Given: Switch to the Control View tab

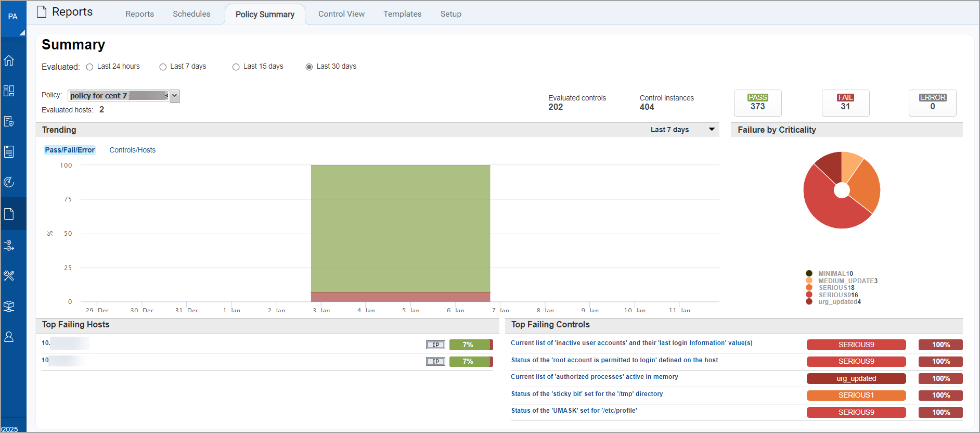Looking at the screenshot, I should pos(341,14).
